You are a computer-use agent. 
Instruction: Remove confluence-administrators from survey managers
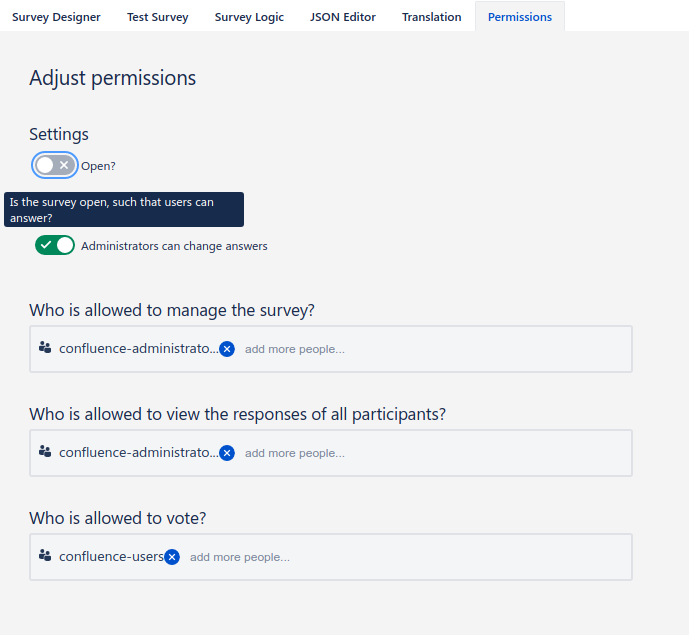click(227, 349)
